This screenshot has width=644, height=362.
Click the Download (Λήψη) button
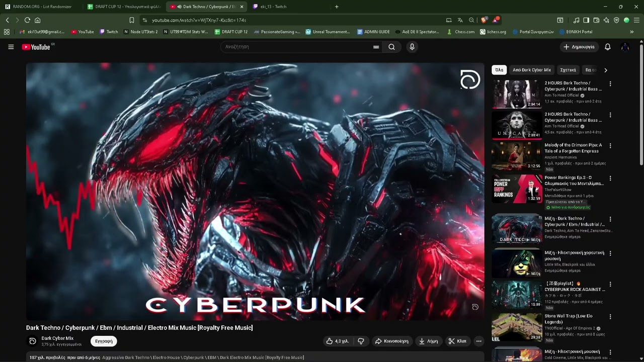coord(428,341)
